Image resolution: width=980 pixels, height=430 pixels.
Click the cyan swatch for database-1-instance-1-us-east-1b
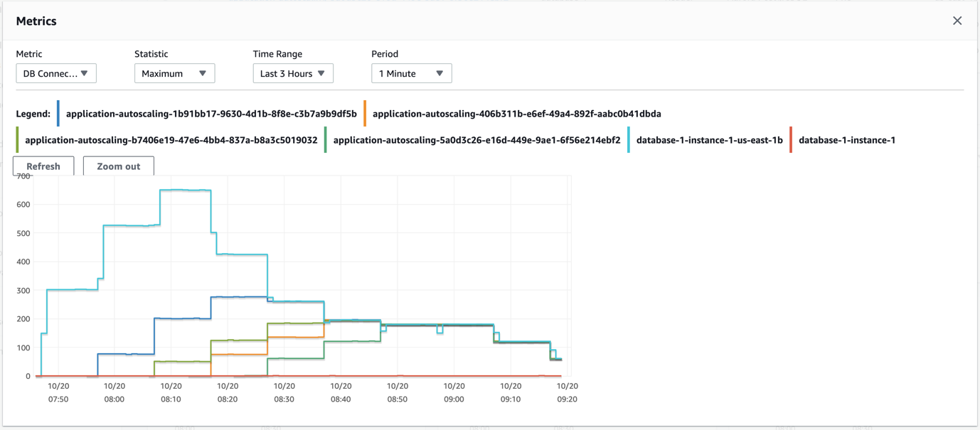pyautogui.click(x=629, y=140)
